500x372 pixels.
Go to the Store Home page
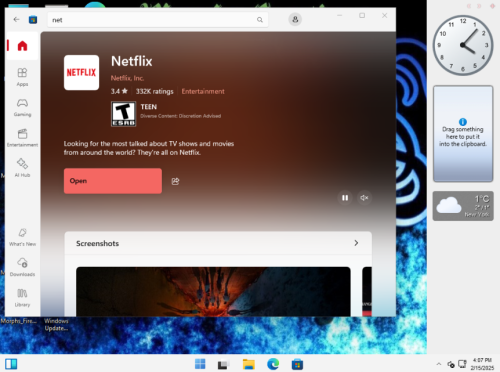[x=22, y=46]
